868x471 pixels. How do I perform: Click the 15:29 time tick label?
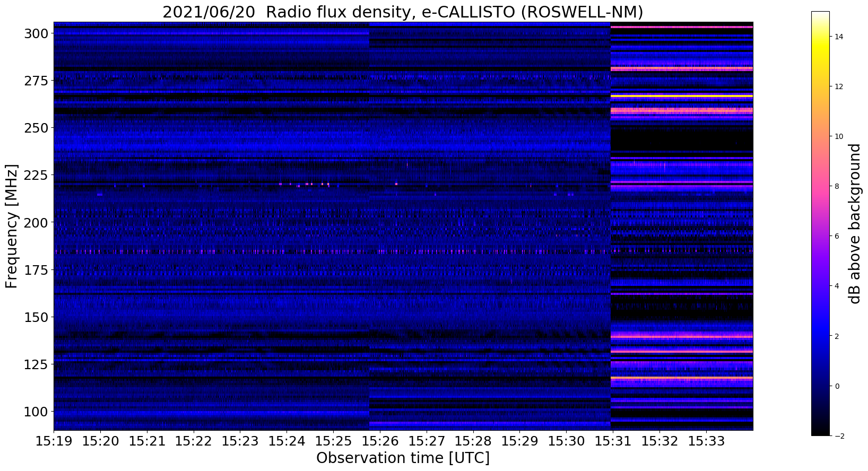[520, 441]
